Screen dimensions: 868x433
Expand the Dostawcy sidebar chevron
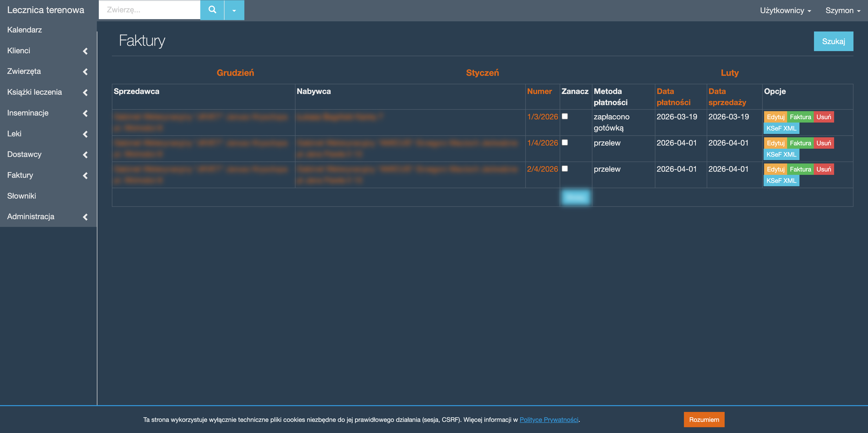tap(85, 155)
